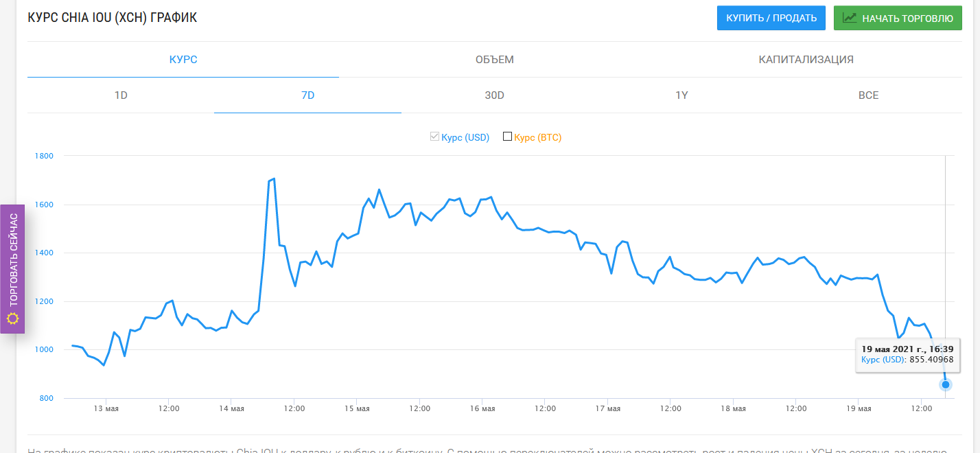Click the Начать торговлю button
Viewport: 980px width, 453px height.
tap(898, 18)
